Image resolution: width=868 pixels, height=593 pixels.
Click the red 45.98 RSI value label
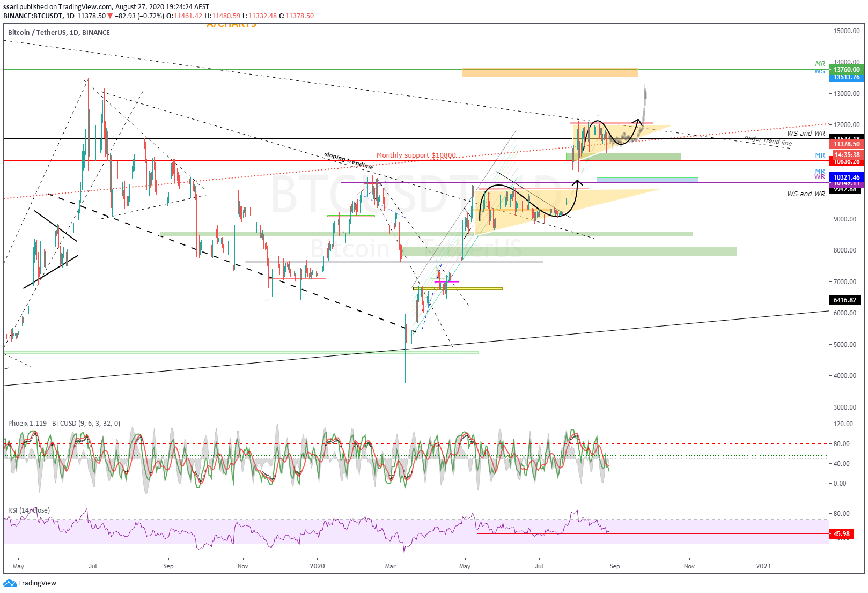click(842, 534)
